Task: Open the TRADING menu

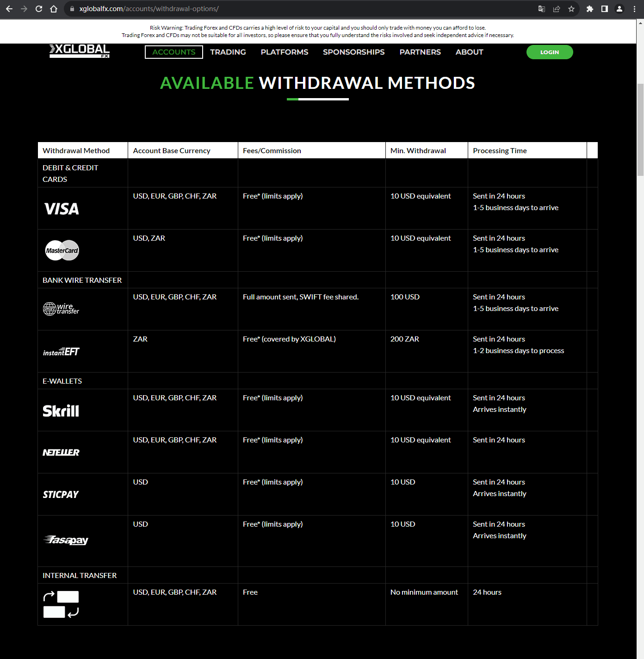Action: 228,52
